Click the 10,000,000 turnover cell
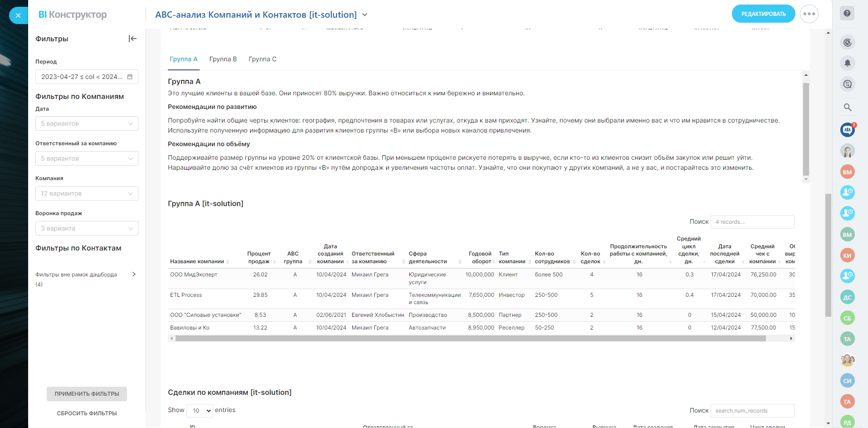This screenshot has width=868, height=428. point(480,275)
